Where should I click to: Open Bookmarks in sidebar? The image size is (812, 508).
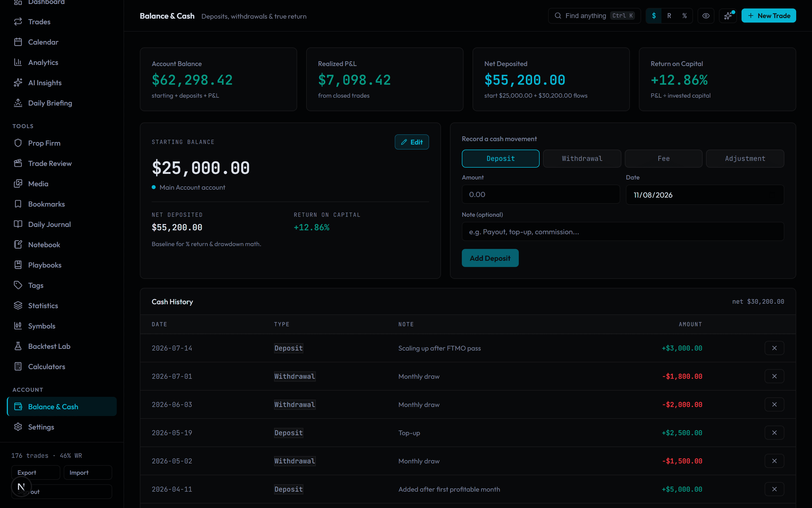click(62, 204)
